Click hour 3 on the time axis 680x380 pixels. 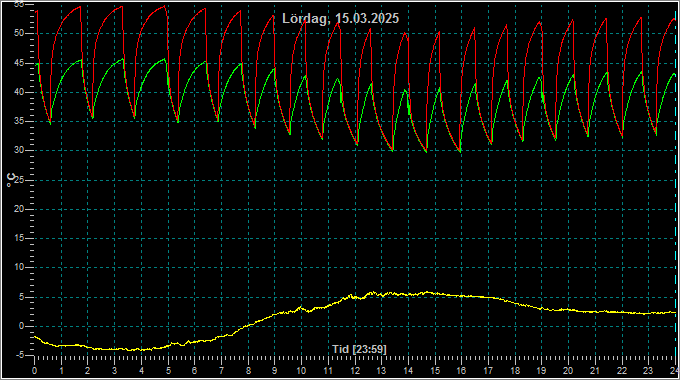pyautogui.click(x=114, y=371)
